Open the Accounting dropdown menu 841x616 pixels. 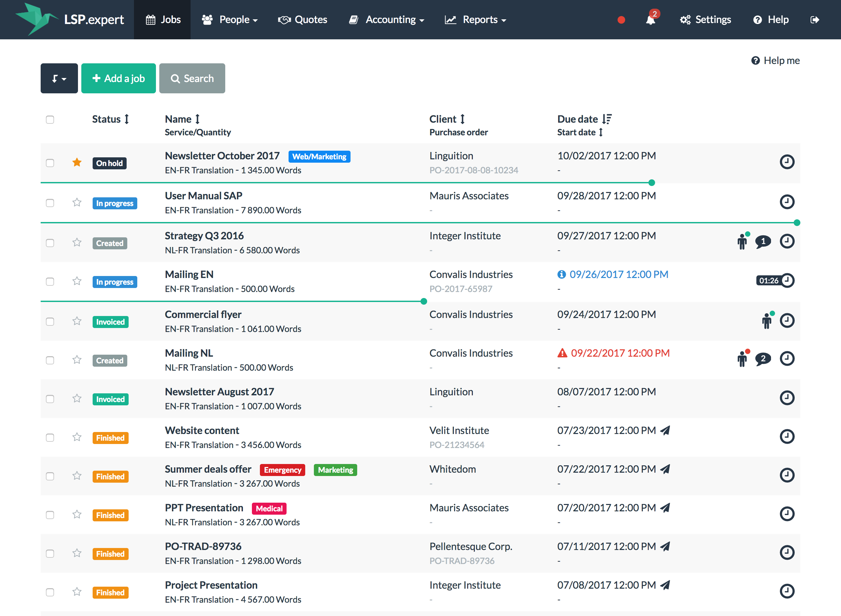pos(387,20)
